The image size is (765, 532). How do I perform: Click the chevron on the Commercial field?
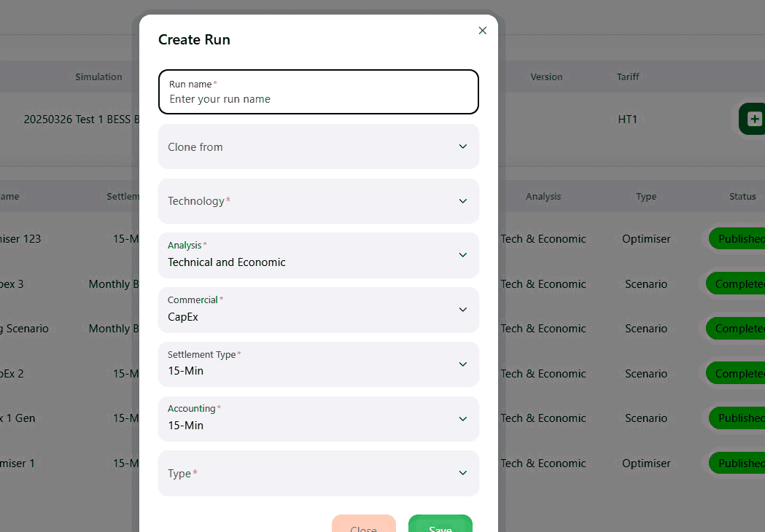(462, 310)
